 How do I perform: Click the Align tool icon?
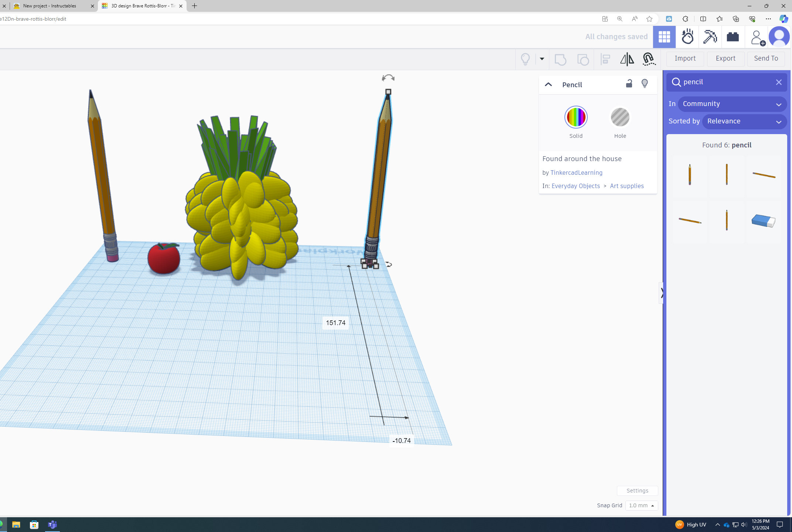(605, 59)
